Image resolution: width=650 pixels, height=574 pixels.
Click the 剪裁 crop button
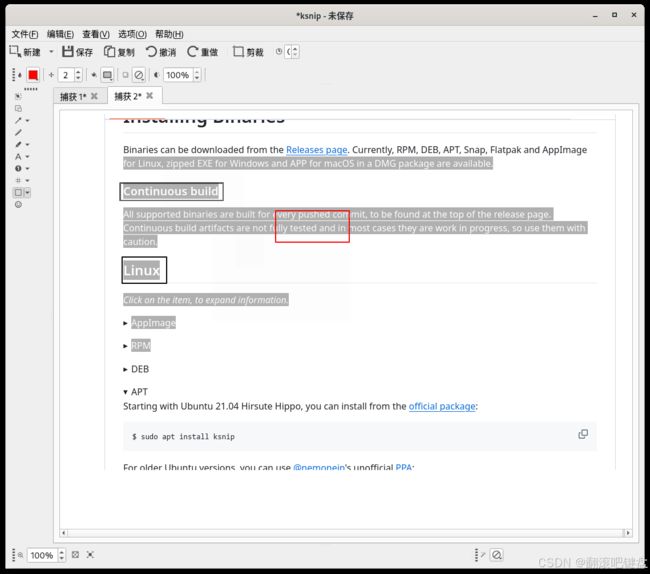tap(248, 52)
